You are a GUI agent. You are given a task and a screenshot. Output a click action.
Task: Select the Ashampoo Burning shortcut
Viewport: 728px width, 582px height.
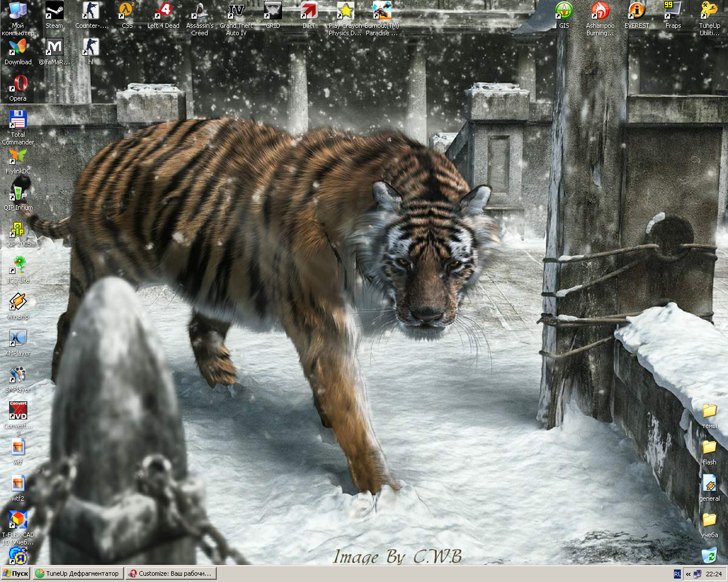coord(600,19)
